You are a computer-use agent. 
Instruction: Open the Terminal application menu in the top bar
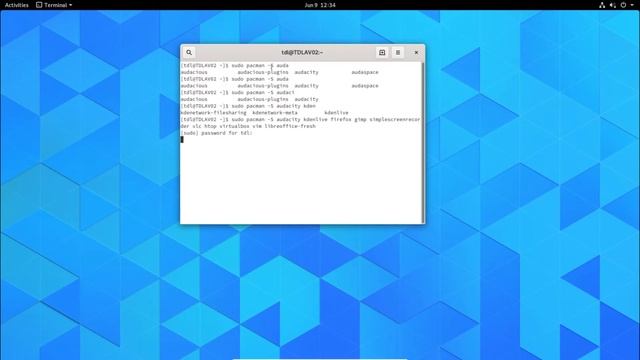pos(54,5)
